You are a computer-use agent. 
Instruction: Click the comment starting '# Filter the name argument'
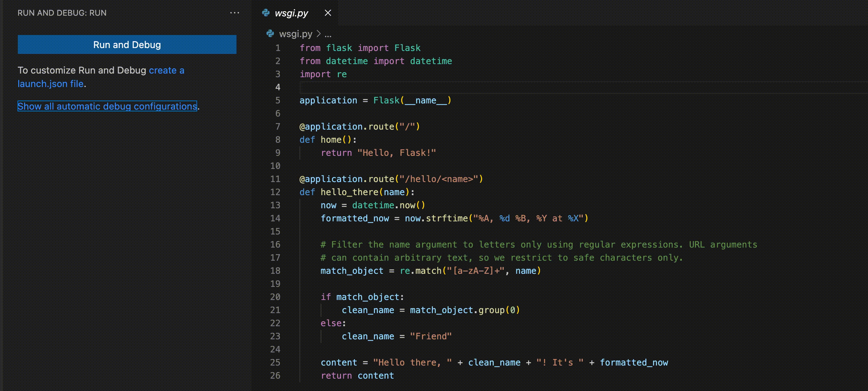(539, 244)
